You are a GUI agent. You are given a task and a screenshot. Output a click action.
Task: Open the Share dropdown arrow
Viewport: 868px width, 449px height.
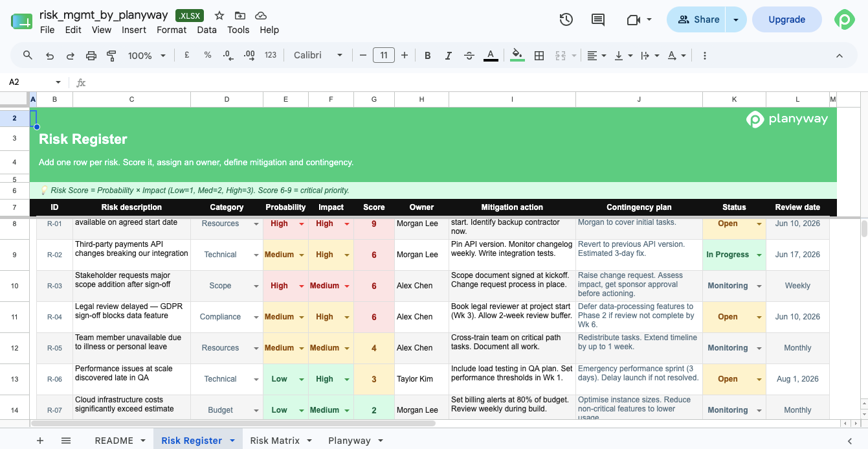coord(736,19)
